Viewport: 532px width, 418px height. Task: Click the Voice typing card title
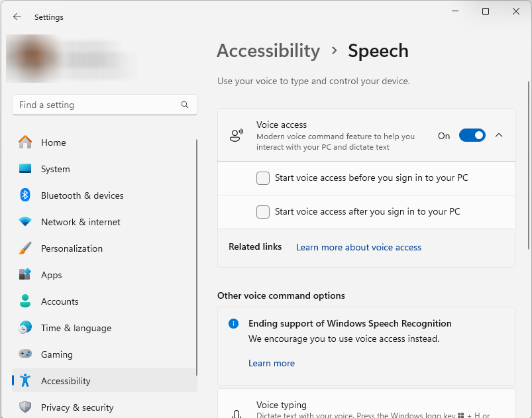[x=282, y=405]
